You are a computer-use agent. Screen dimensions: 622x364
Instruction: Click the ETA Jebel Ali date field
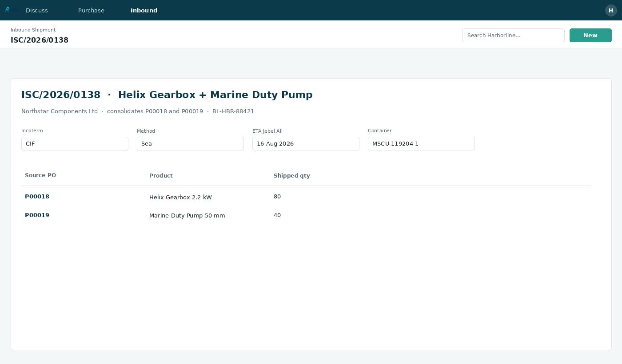[306, 143]
